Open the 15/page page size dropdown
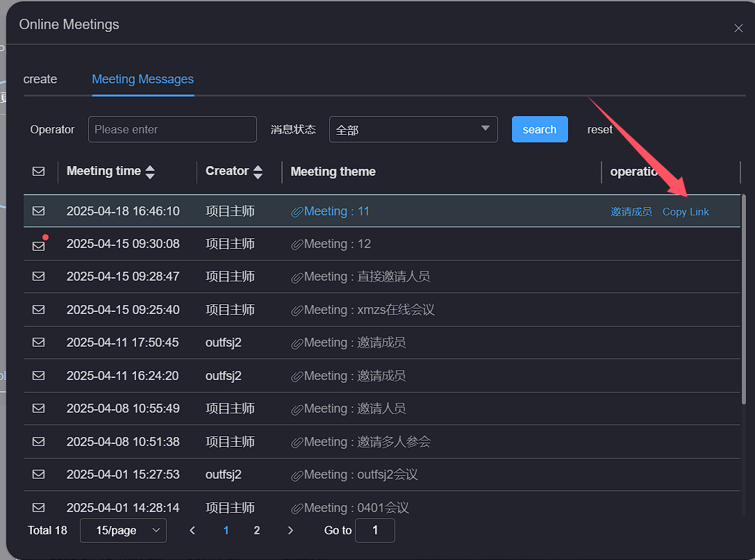This screenshot has height=560, width=755. (x=123, y=530)
